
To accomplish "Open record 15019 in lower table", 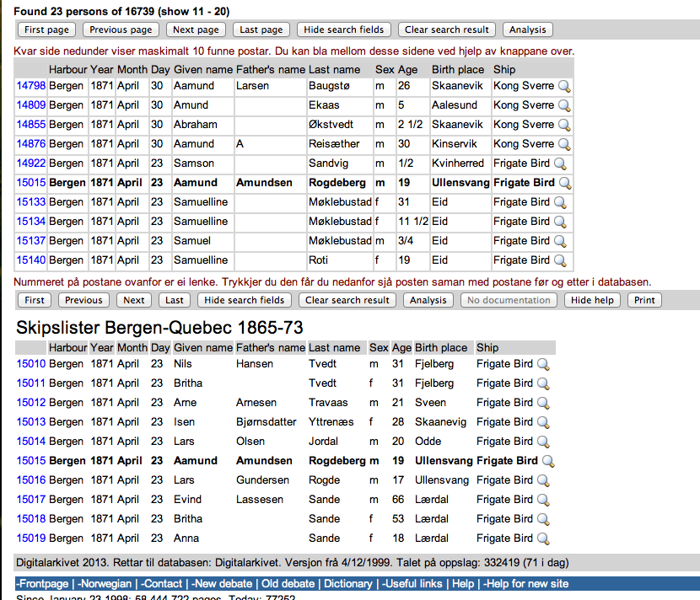I will pos(30,538).
